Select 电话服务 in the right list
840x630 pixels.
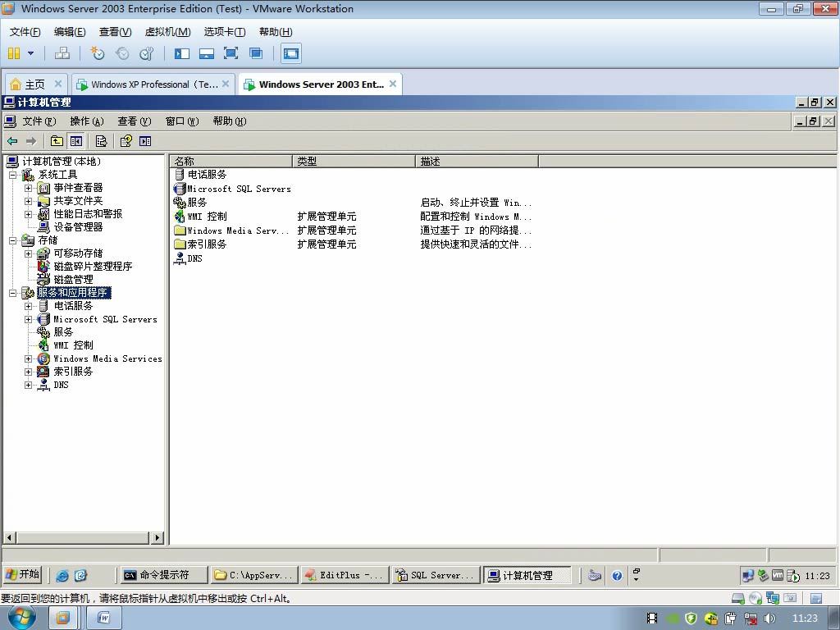[207, 175]
